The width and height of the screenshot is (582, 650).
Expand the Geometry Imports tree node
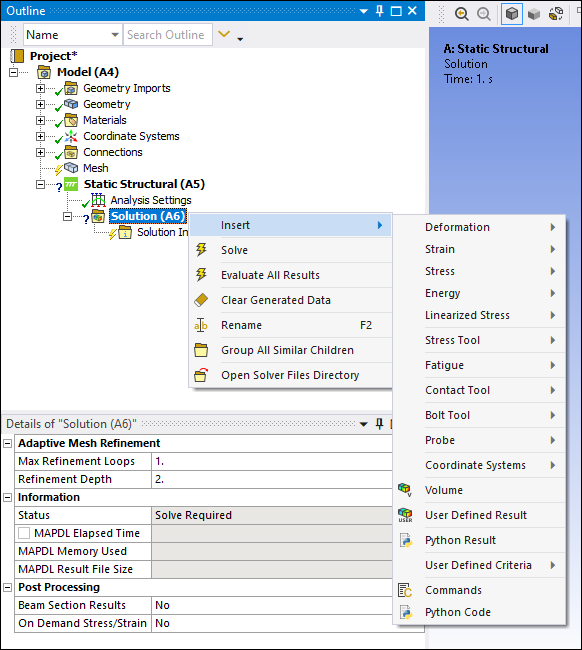click(40, 88)
